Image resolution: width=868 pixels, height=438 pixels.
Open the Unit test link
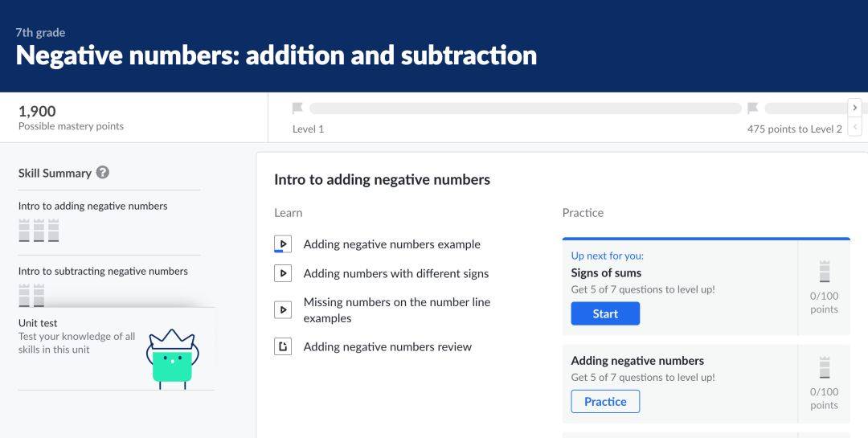38,323
